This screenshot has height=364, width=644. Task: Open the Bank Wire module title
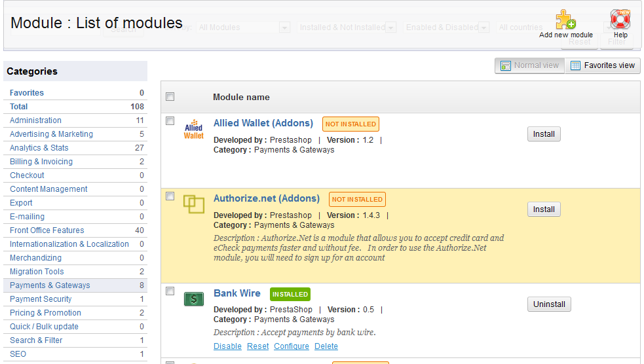pos(237,293)
